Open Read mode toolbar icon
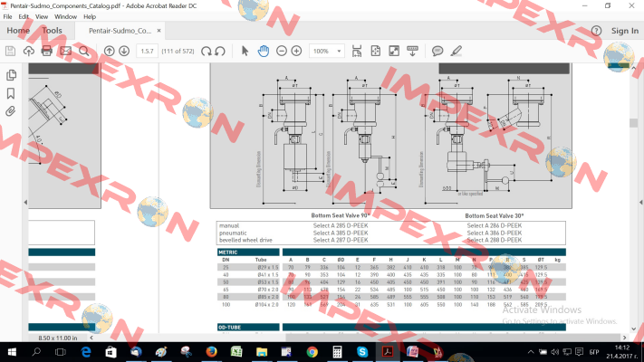 412,51
